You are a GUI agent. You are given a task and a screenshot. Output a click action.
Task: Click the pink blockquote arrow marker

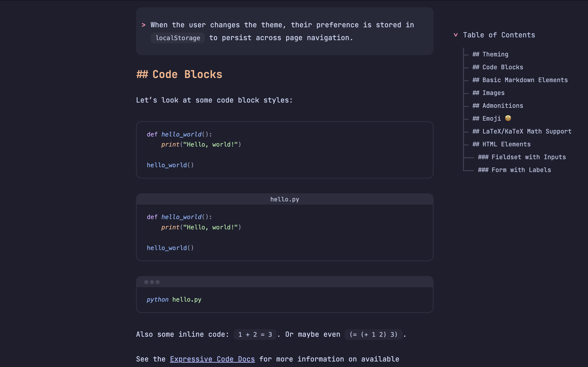click(144, 25)
